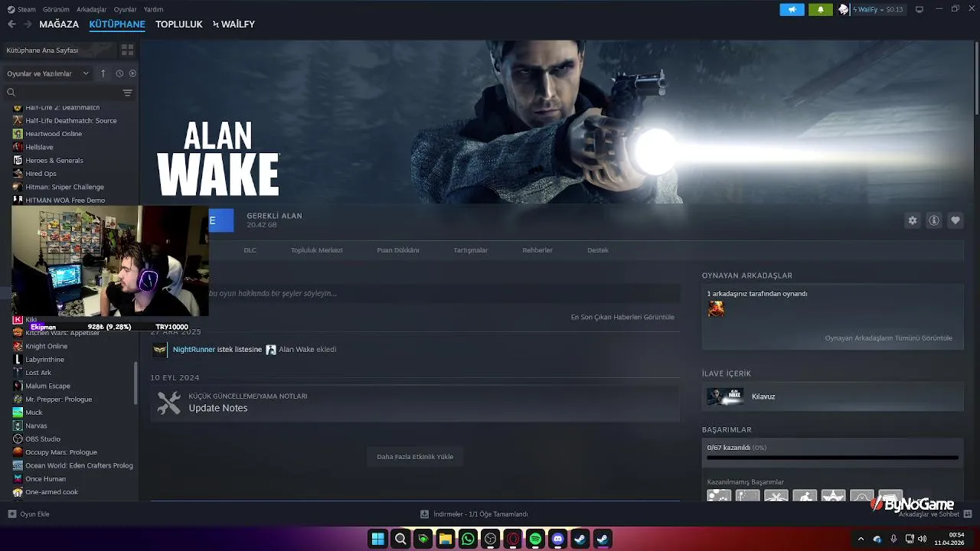980x551 pixels.
Task: Open friends chat icon at bottom right
Action: coord(968,514)
